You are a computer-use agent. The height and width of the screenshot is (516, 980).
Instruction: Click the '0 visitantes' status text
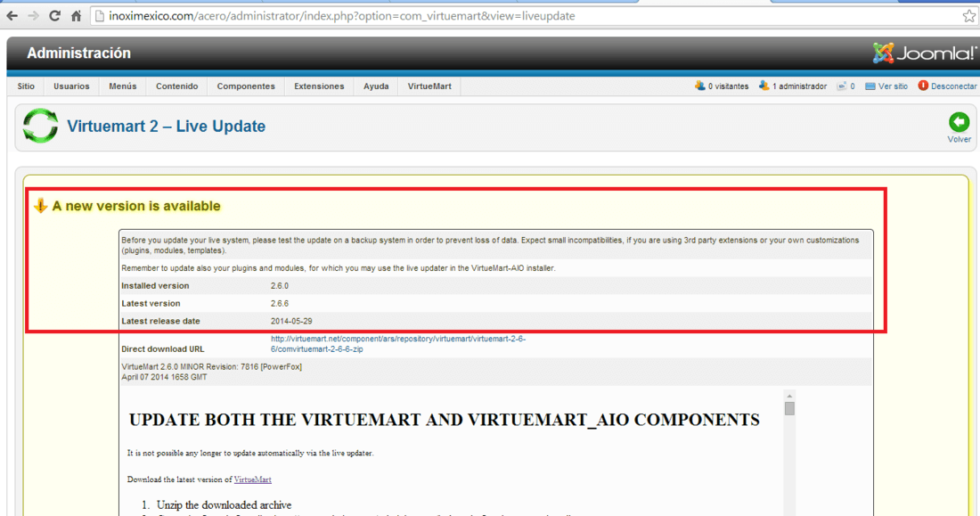[728, 86]
